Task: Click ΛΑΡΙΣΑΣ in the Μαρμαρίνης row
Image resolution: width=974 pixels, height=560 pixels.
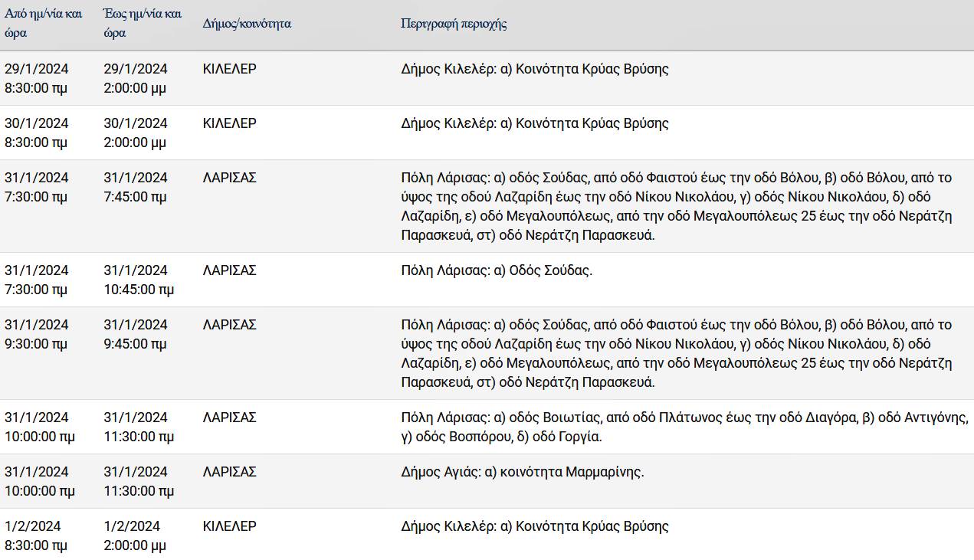Action: point(230,472)
